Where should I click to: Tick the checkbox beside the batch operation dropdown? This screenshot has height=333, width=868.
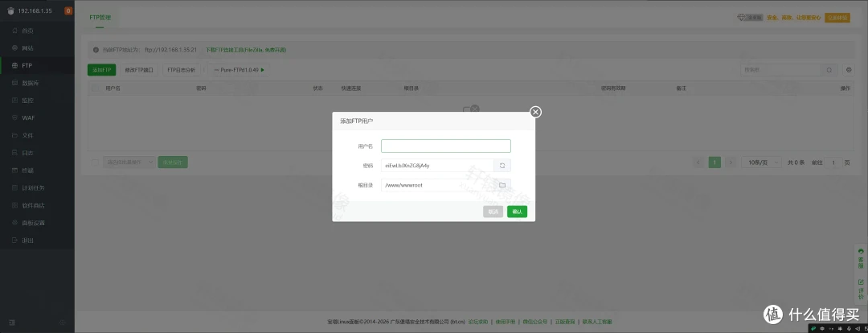(95, 162)
